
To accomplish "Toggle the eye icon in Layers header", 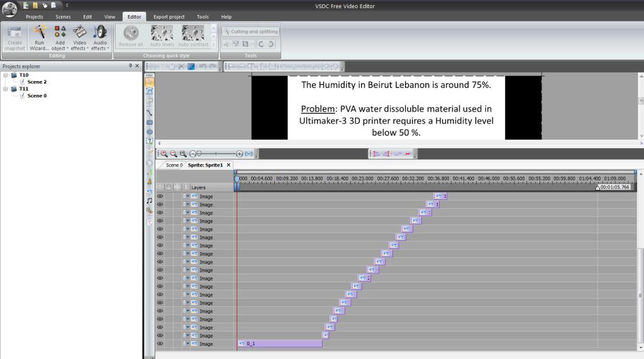I will (x=160, y=187).
